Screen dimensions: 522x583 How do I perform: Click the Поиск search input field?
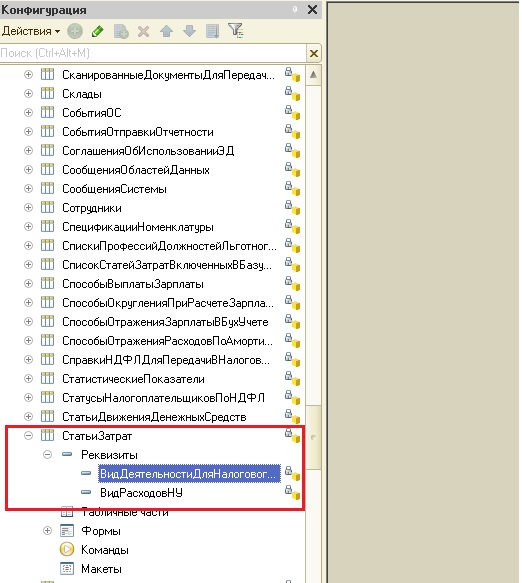153,54
